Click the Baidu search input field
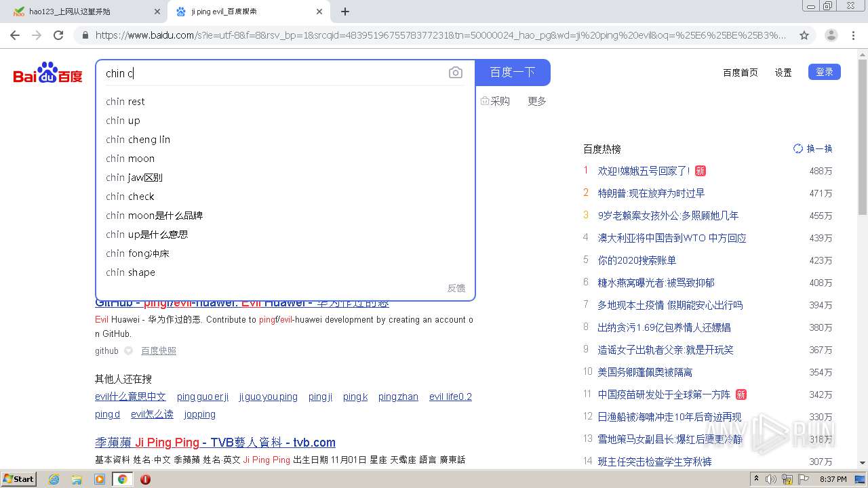The width and height of the screenshot is (868, 488). (x=271, y=73)
